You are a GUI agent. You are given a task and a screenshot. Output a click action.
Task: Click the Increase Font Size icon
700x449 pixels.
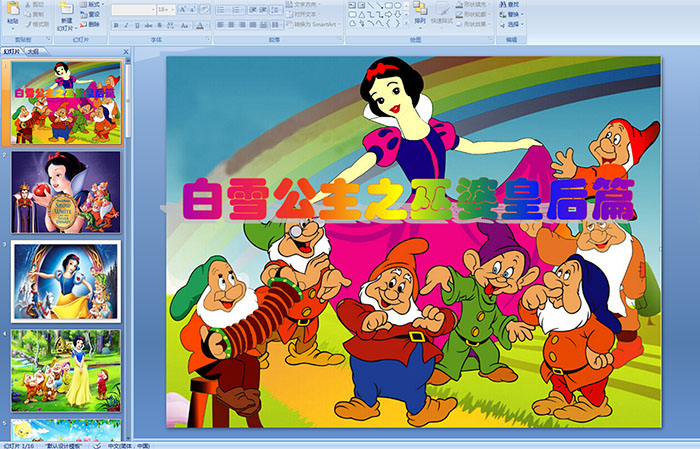183,9
